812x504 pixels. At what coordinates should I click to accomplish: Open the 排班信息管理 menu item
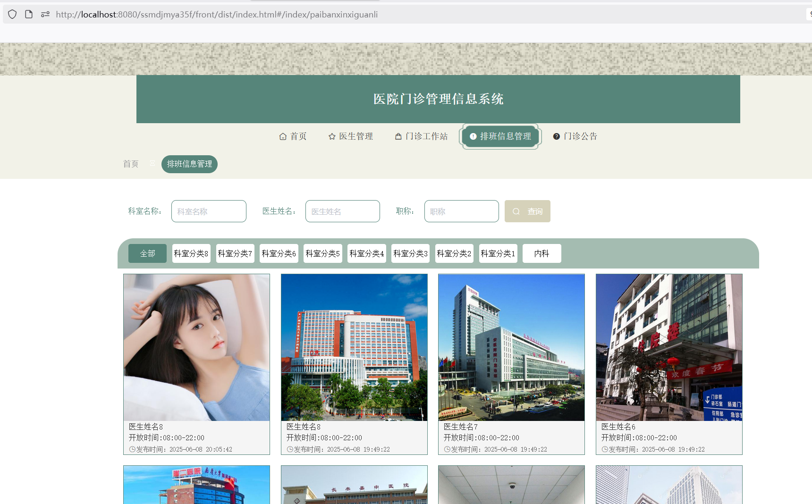click(x=500, y=136)
